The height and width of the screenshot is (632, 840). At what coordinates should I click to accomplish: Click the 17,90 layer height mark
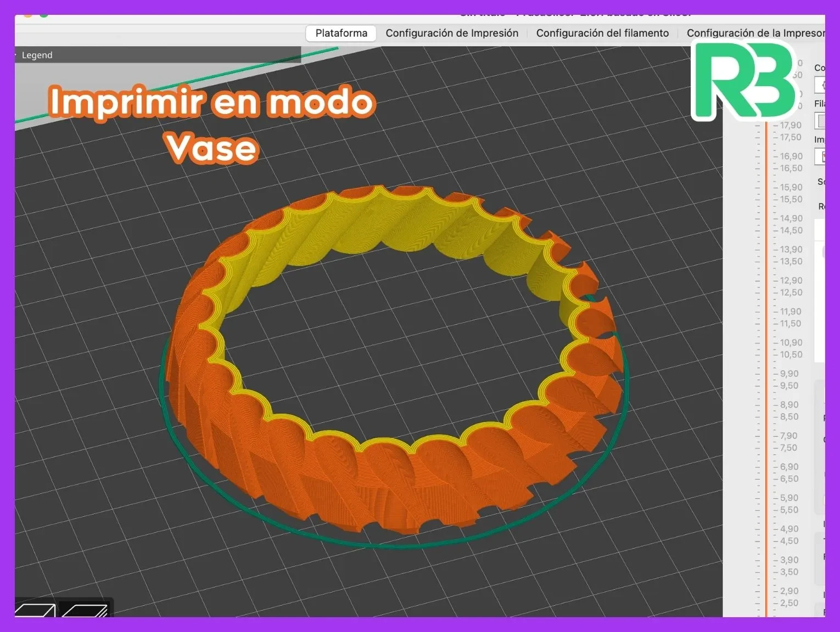[791, 125]
